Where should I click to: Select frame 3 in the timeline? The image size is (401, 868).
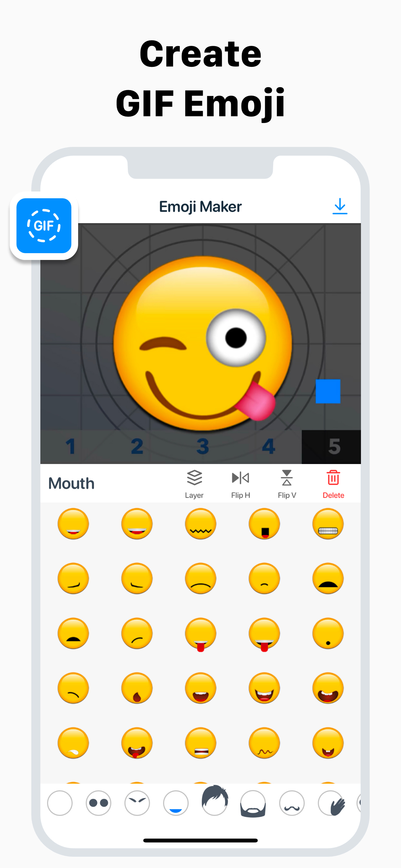point(202,447)
